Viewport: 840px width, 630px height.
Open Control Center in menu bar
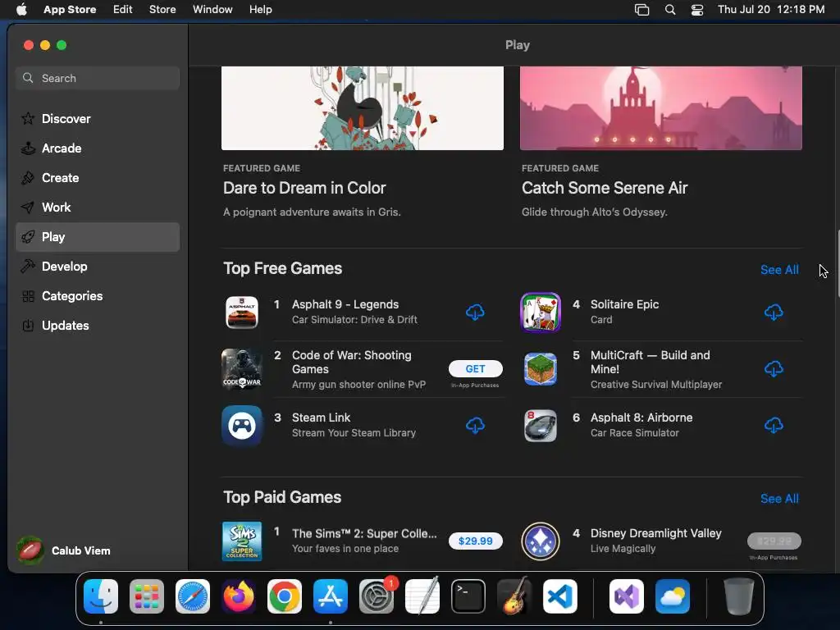(x=697, y=10)
